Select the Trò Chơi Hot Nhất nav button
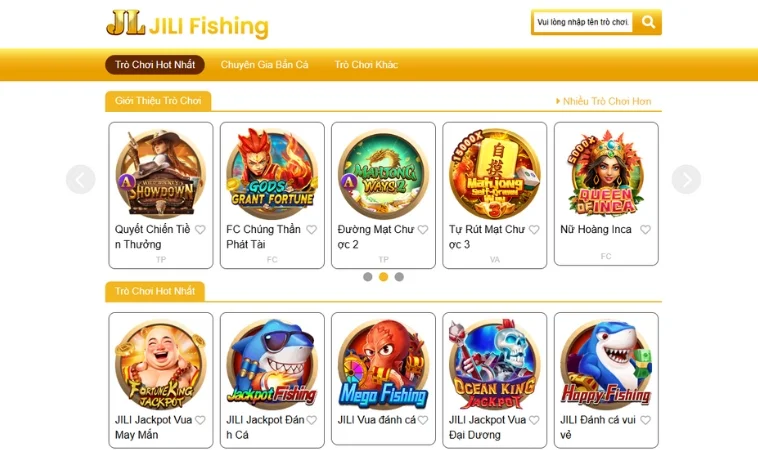The height and width of the screenshot is (450, 758). click(155, 65)
